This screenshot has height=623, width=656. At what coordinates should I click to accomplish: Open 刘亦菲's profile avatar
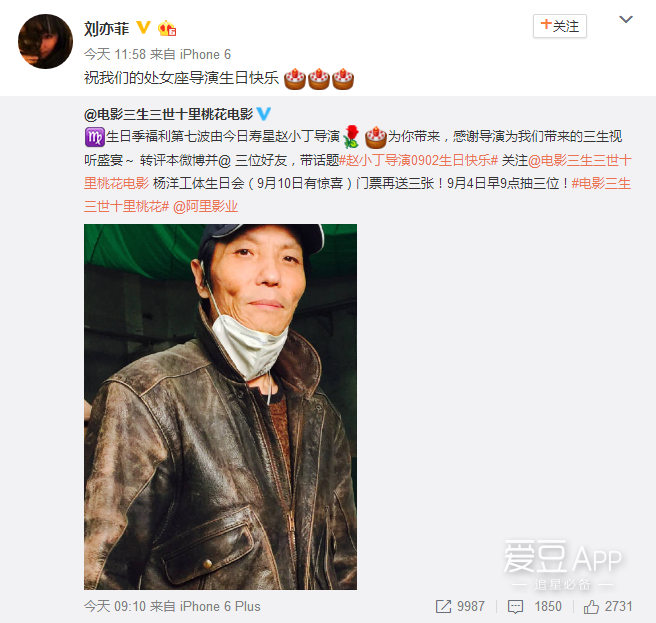click(45, 41)
